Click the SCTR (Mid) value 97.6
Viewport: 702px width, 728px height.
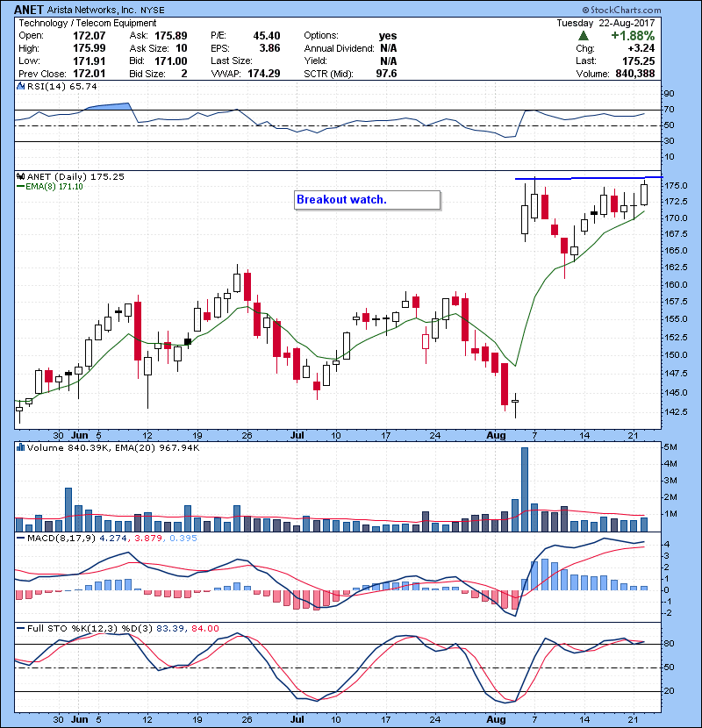pyautogui.click(x=386, y=74)
